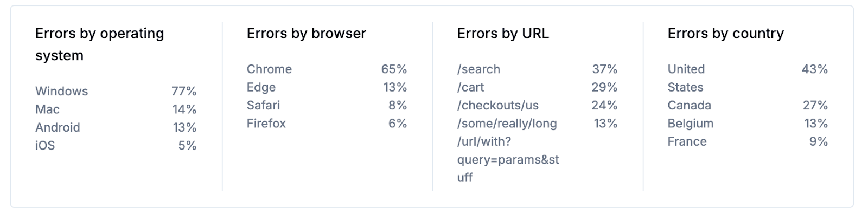Click the Errors by country heading
Screen dimensions: 868x214
tap(726, 34)
